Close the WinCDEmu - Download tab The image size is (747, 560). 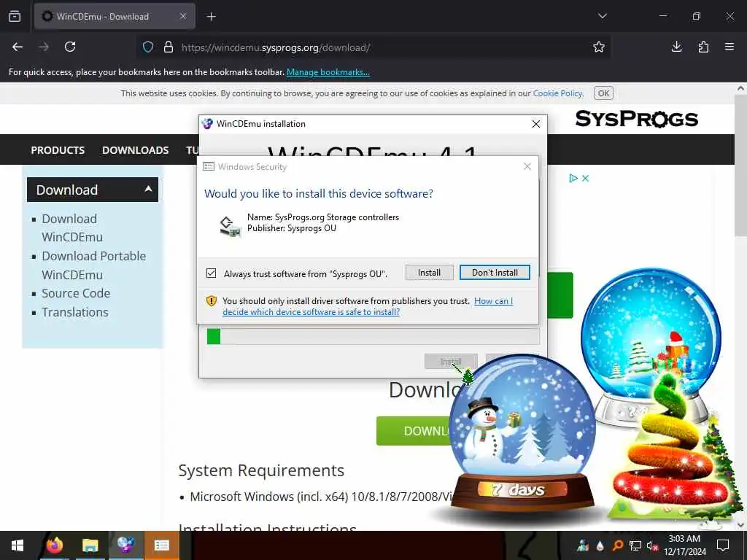tap(183, 16)
